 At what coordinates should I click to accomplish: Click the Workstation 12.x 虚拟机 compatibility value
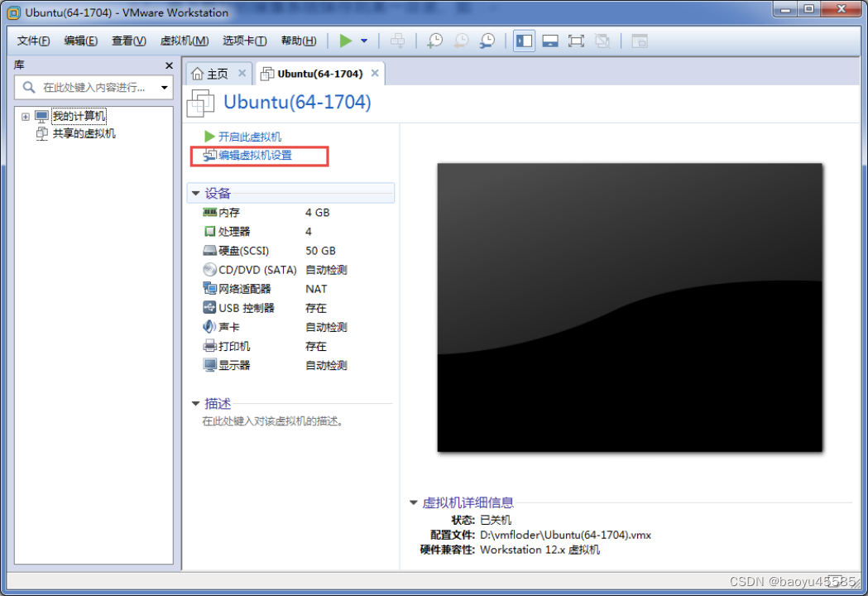point(540,550)
